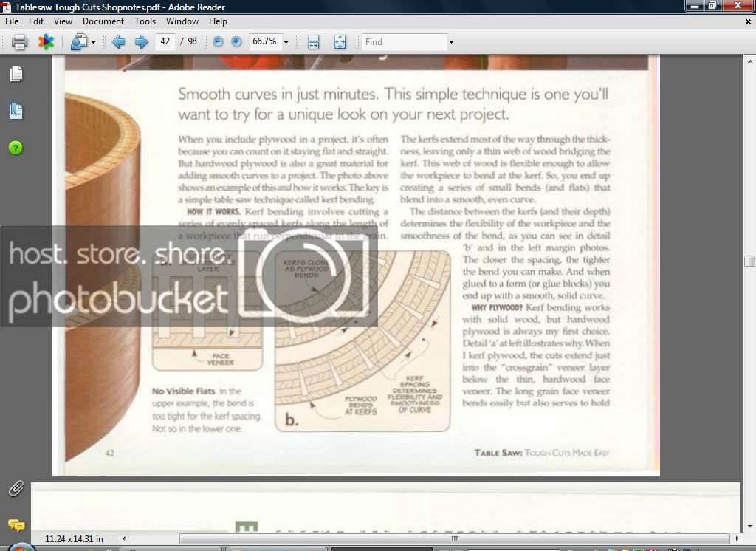Click the total page count 98
The width and height of the screenshot is (756, 551).
(192, 41)
